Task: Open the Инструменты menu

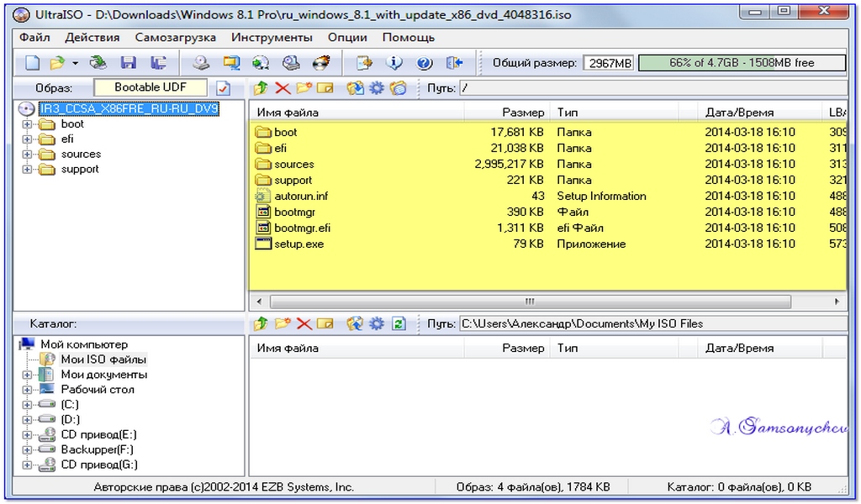Action: pyautogui.click(x=272, y=37)
